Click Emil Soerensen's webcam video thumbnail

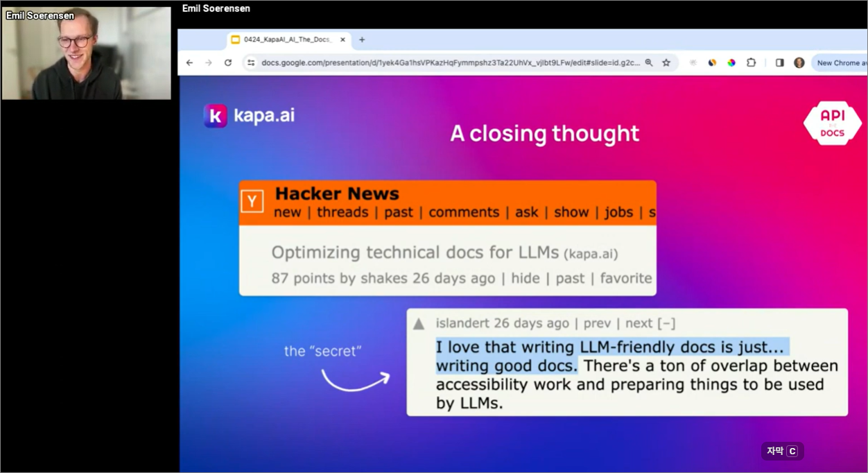tap(87, 53)
